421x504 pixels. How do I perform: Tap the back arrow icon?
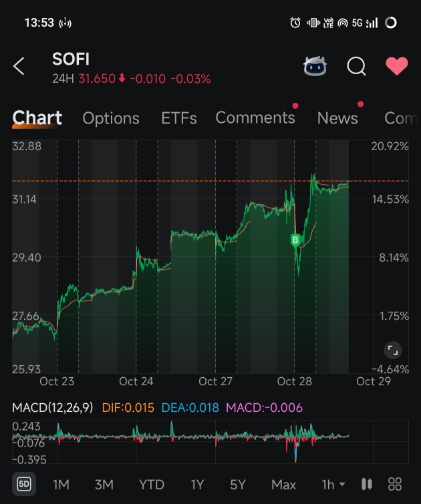pyautogui.click(x=19, y=66)
